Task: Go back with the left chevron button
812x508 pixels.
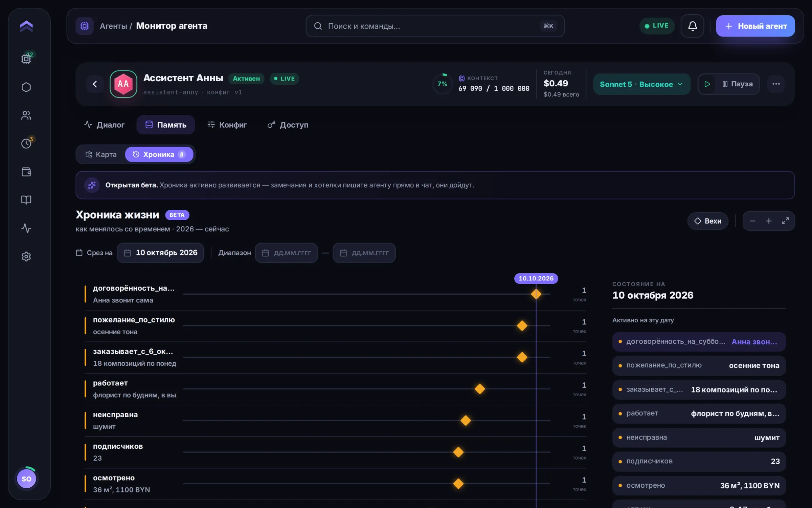Action: click(95, 84)
